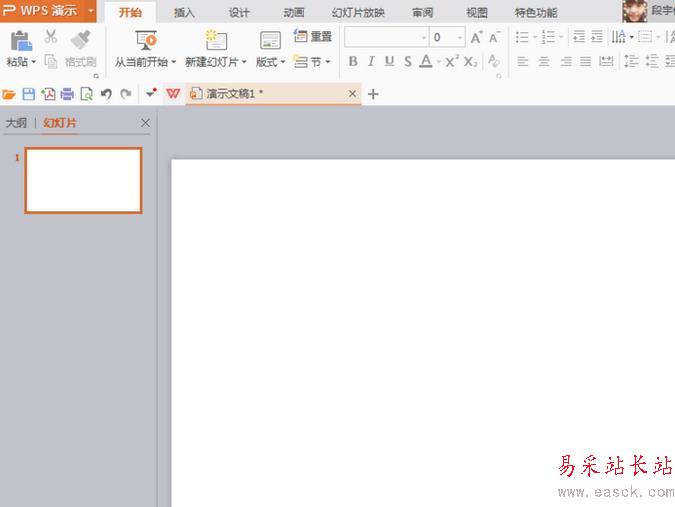The height and width of the screenshot is (507, 675).
Task: Expand the quick access toolbar dropdown
Action: [x=151, y=92]
